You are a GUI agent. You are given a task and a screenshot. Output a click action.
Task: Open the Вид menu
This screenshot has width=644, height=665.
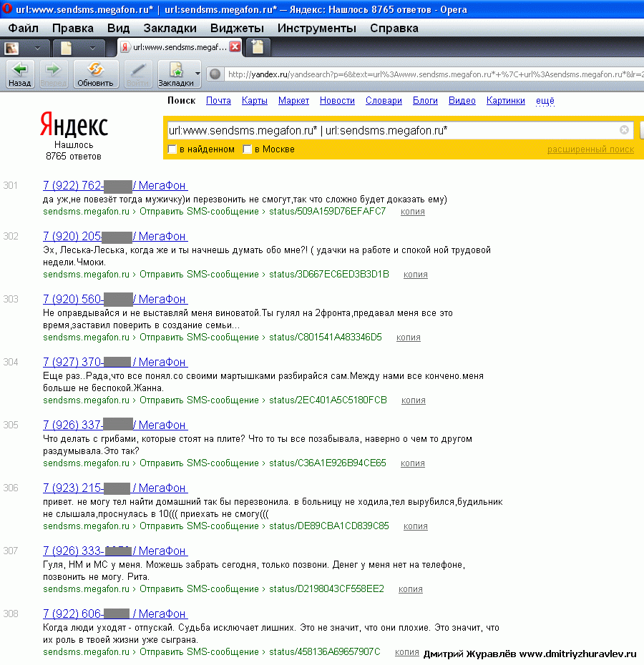coord(119,29)
